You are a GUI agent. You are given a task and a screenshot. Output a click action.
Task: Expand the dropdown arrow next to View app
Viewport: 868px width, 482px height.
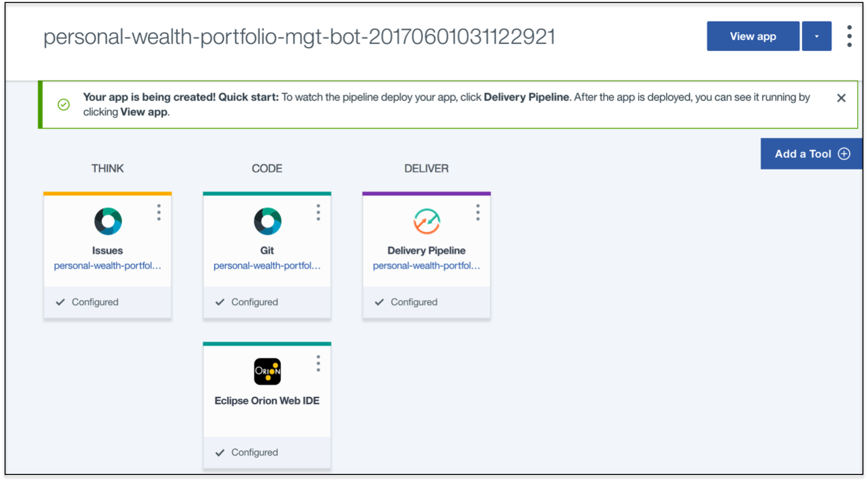(x=817, y=36)
